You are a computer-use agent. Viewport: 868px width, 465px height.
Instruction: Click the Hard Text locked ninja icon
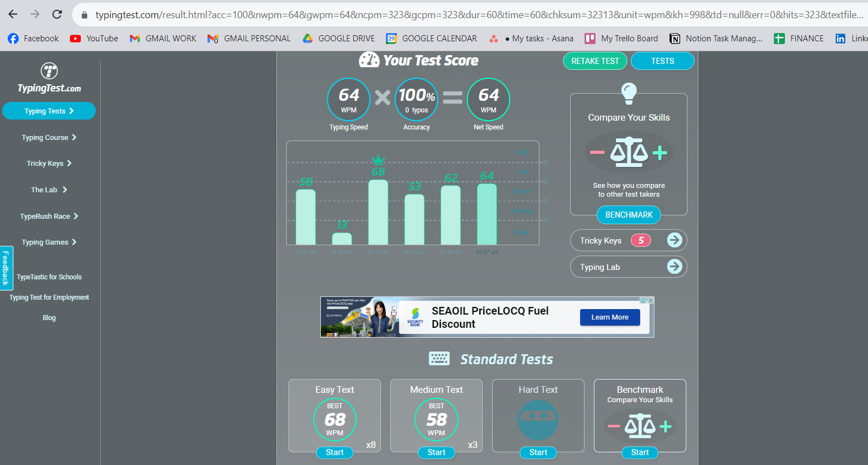pyautogui.click(x=538, y=420)
